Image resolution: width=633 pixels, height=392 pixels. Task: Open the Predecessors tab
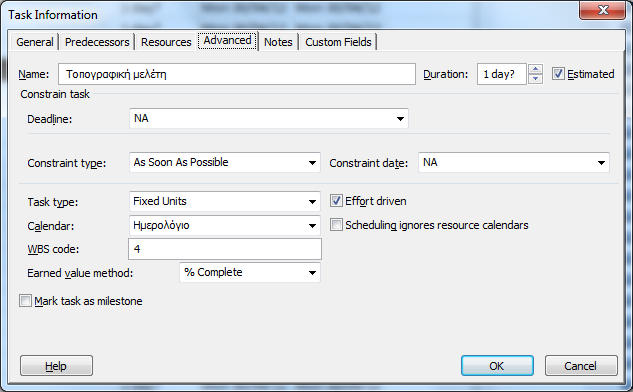[x=97, y=42]
